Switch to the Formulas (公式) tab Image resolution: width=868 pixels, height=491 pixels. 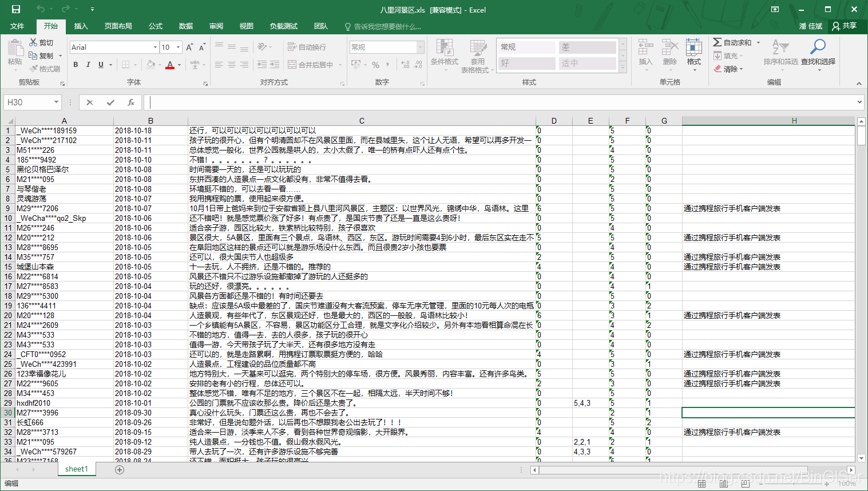(156, 26)
